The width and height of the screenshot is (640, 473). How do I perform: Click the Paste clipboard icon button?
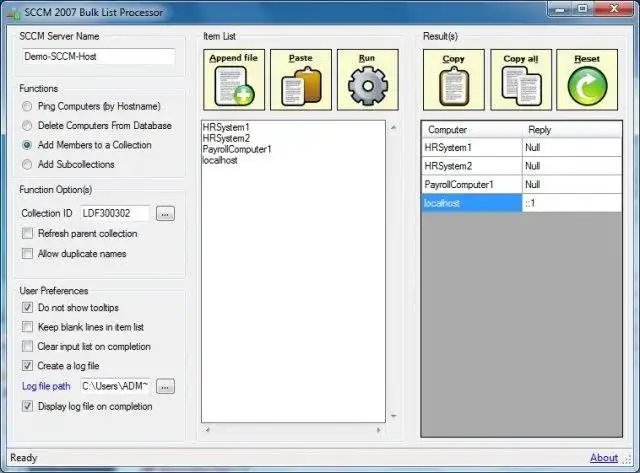(301, 80)
